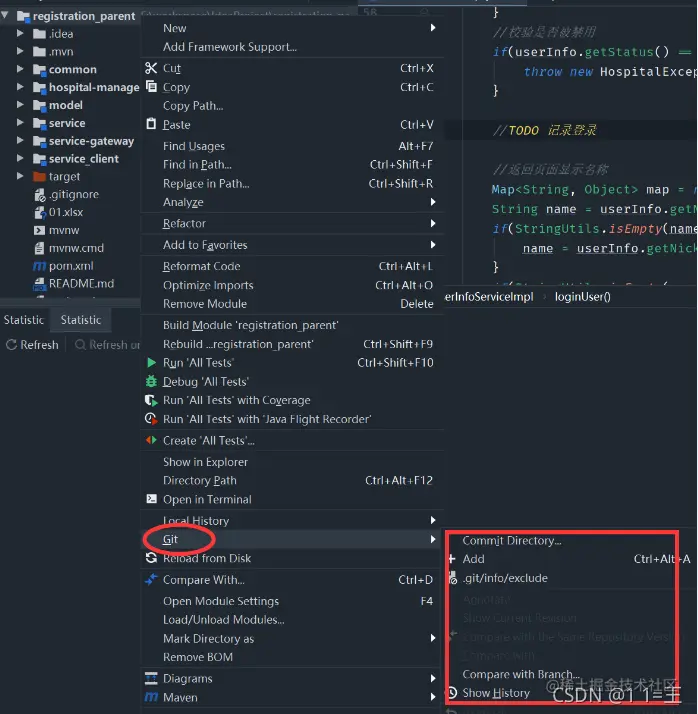Screen dimensions: 698x714
Task: Click the Show History clock icon
Action: click(452, 693)
